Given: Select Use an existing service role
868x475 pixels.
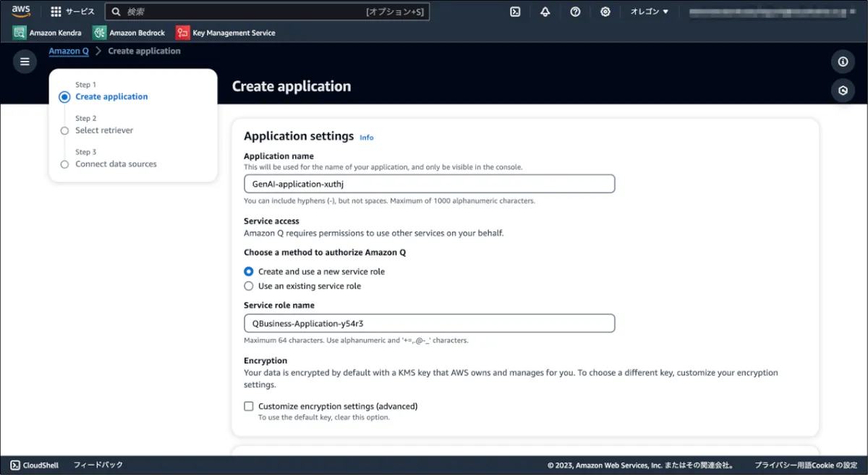Looking at the screenshot, I should pyautogui.click(x=249, y=286).
